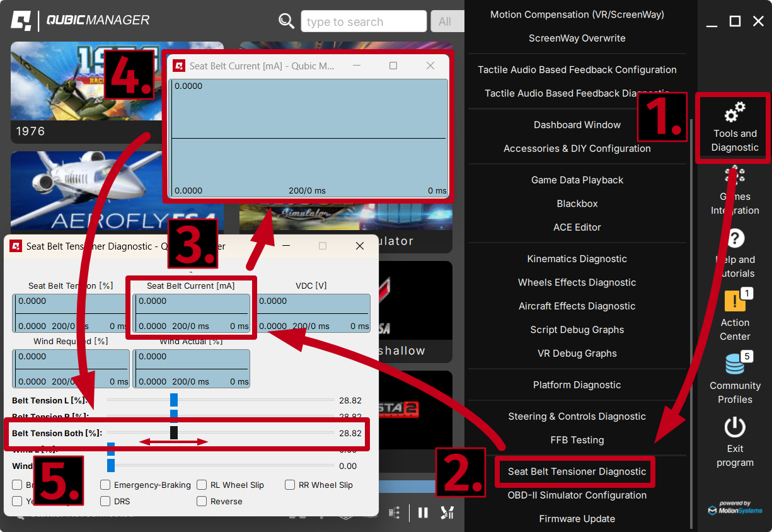This screenshot has width=772, height=532.
Task: Select Seat Belt Tensioner Diagnostic menu entry
Action: click(x=577, y=471)
